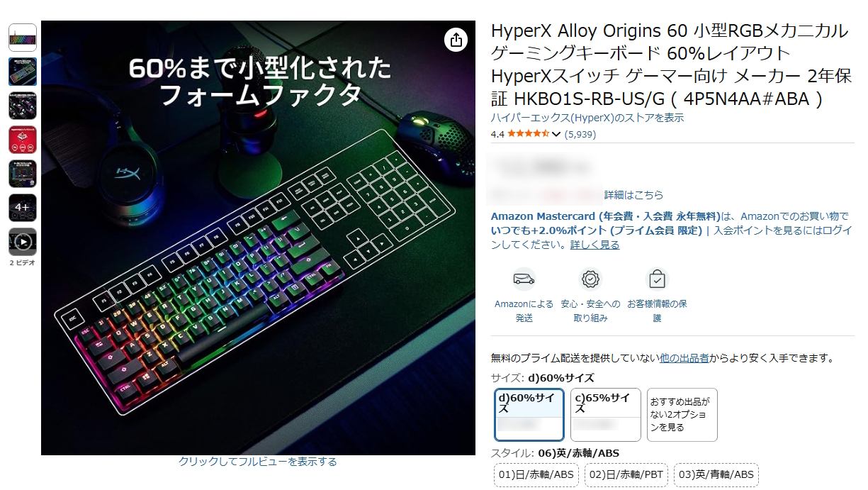Expand the star rating dropdown chevron
The image size is (868, 490).
point(556,134)
